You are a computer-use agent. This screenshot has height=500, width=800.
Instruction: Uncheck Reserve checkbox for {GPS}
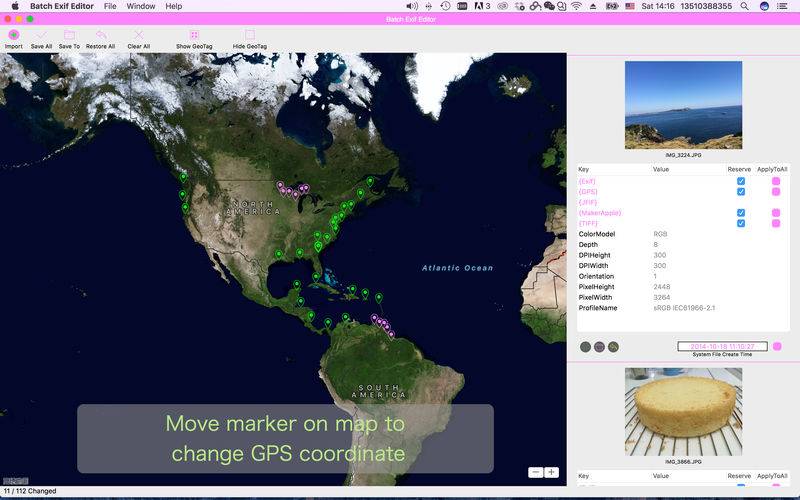(741, 192)
